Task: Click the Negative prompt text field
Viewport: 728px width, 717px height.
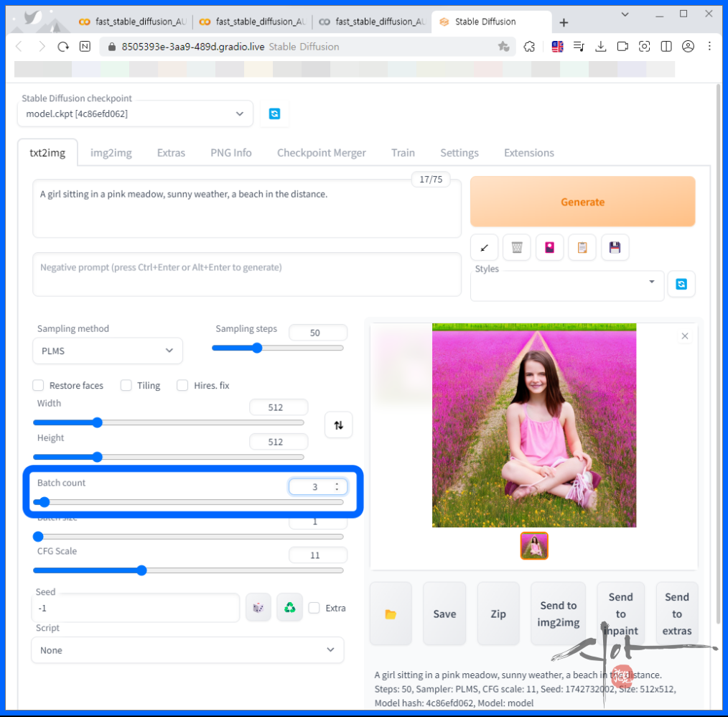Action: point(247,274)
